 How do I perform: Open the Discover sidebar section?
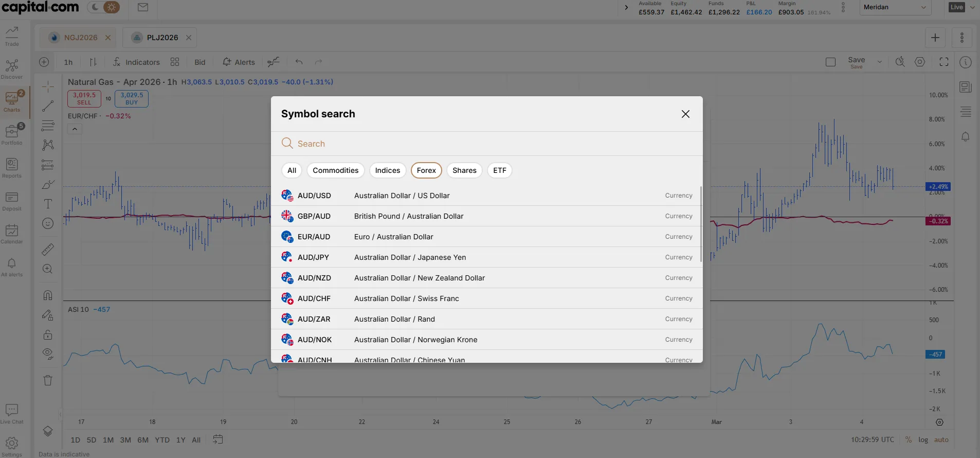coord(12,69)
